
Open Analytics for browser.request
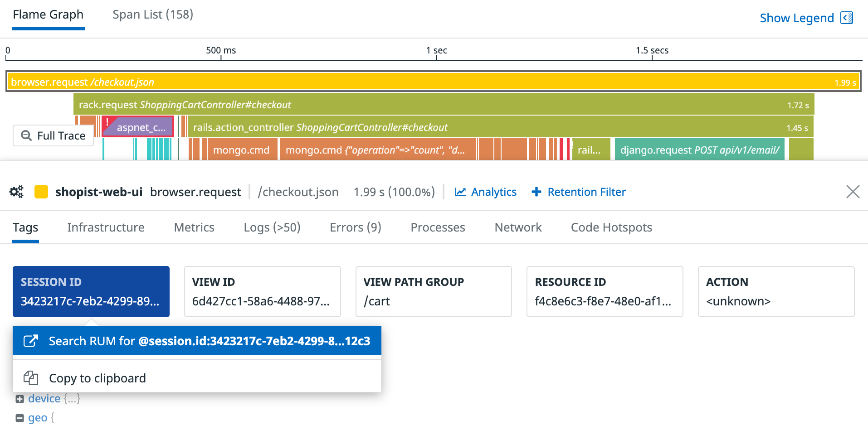(493, 192)
